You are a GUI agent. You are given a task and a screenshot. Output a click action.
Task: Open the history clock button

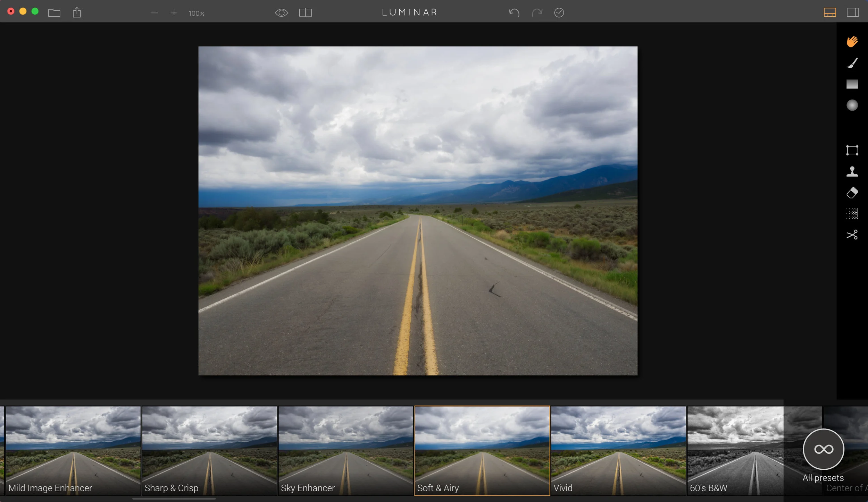pos(559,13)
